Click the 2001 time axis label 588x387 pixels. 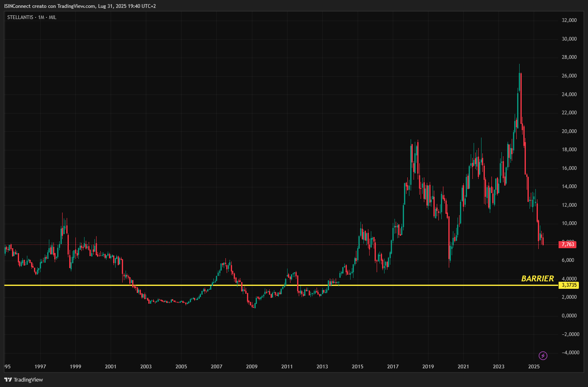(x=111, y=367)
